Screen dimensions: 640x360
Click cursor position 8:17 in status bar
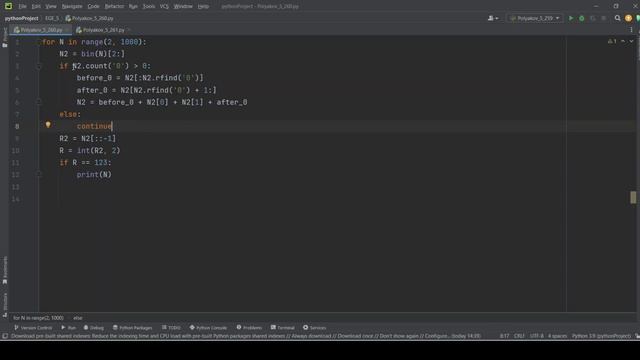point(504,336)
